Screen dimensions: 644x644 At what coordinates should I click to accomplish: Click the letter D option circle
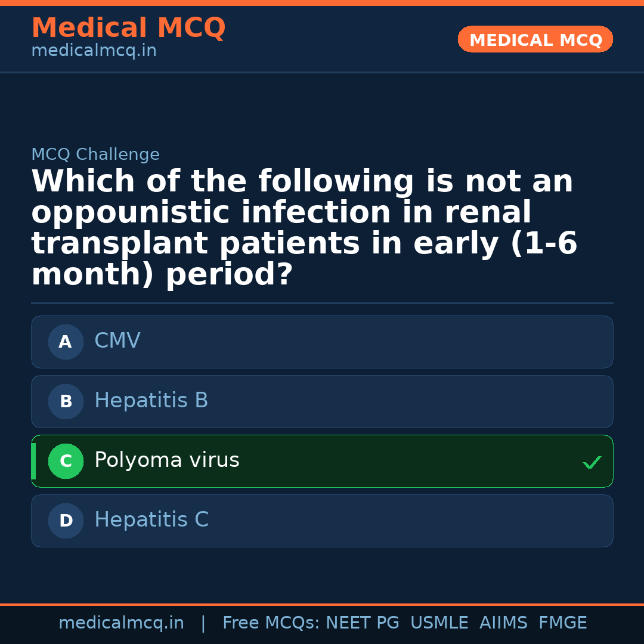[66, 521]
